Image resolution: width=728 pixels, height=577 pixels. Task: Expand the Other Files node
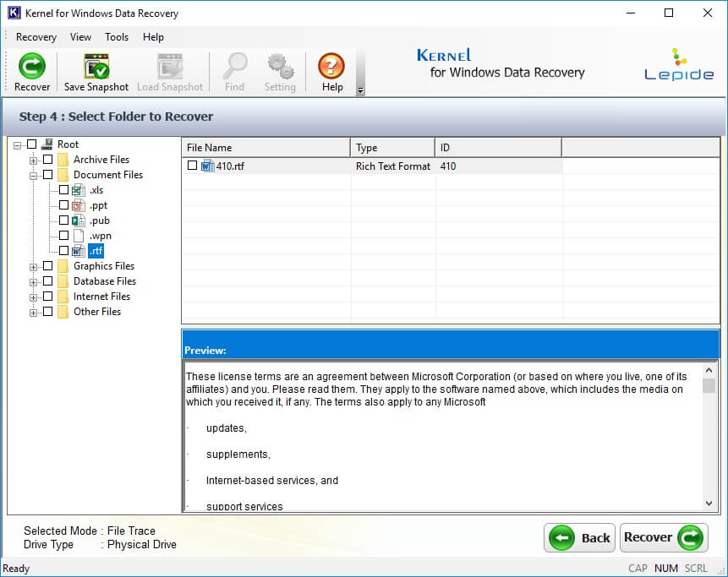pyautogui.click(x=33, y=313)
